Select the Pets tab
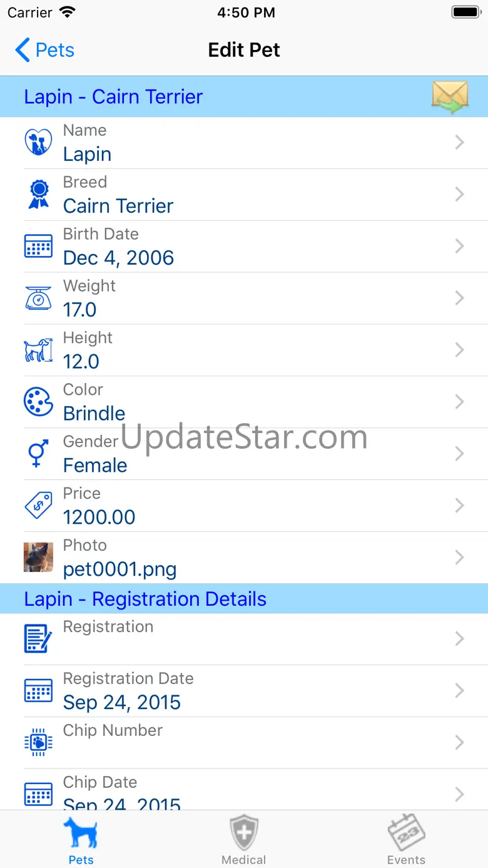The image size is (488, 868). pyautogui.click(x=81, y=840)
